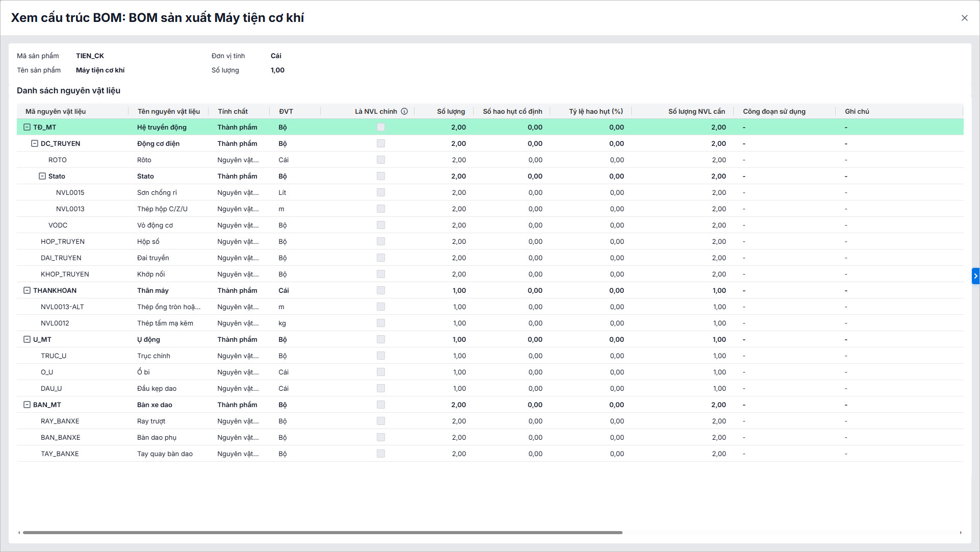This screenshot has height=552, width=980.
Task: Collapse the BAN_MT tree node
Action: click(x=27, y=405)
